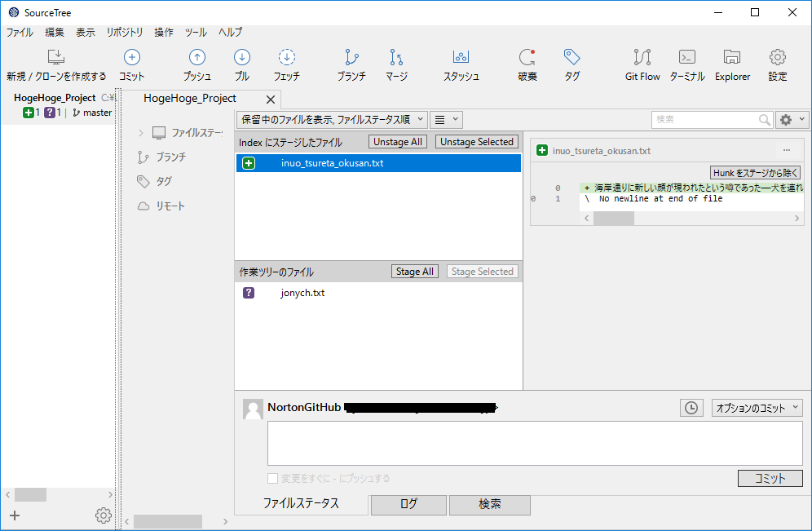Image resolution: width=812 pixels, height=531 pixels.
Task: Click the New / Clone toolbar icon
Action: click(x=56, y=57)
